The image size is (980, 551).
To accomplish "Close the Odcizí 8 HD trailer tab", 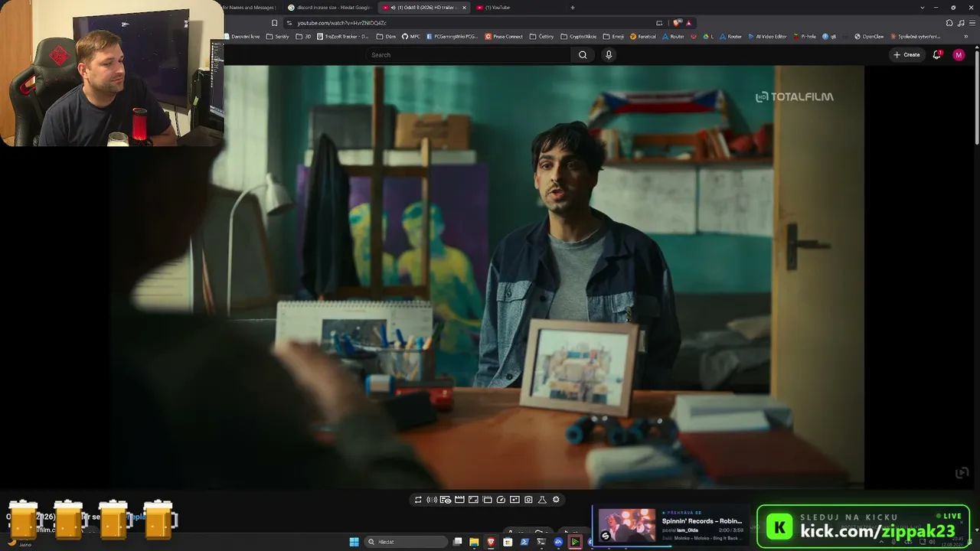I will [x=464, y=8].
